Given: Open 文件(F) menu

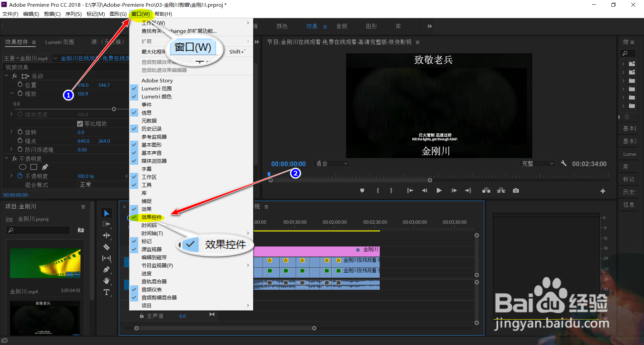Looking at the screenshot, I should pyautogui.click(x=10, y=14).
